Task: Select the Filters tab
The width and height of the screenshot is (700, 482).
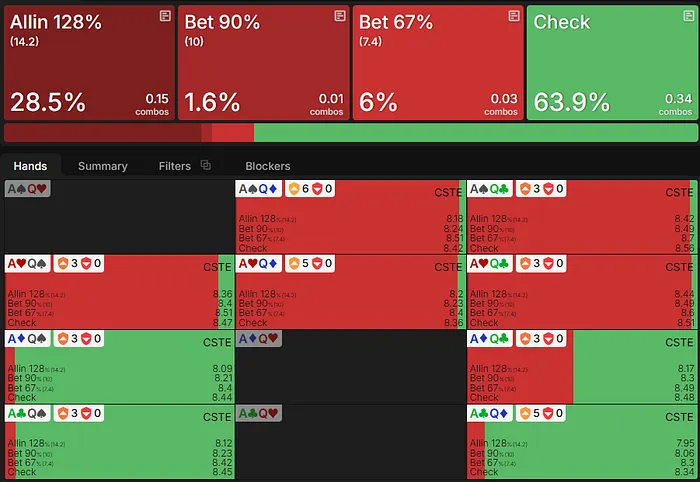Action: click(175, 166)
